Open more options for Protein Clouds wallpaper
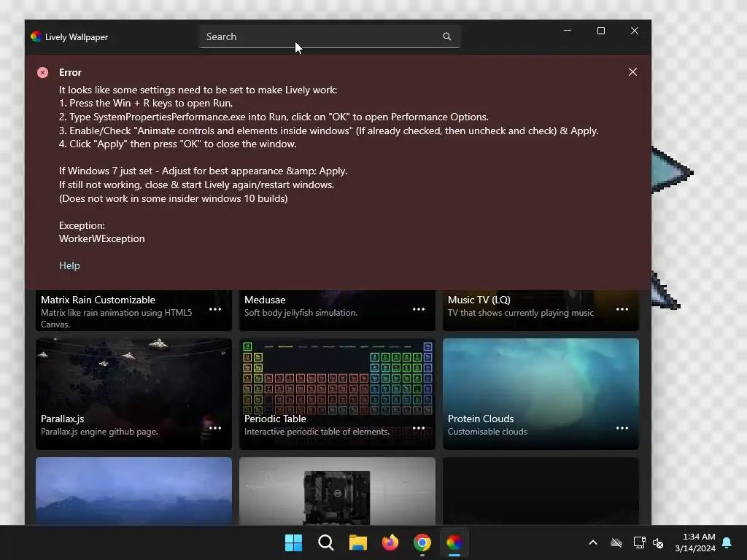Viewport: 747px width, 560px height. click(622, 427)
